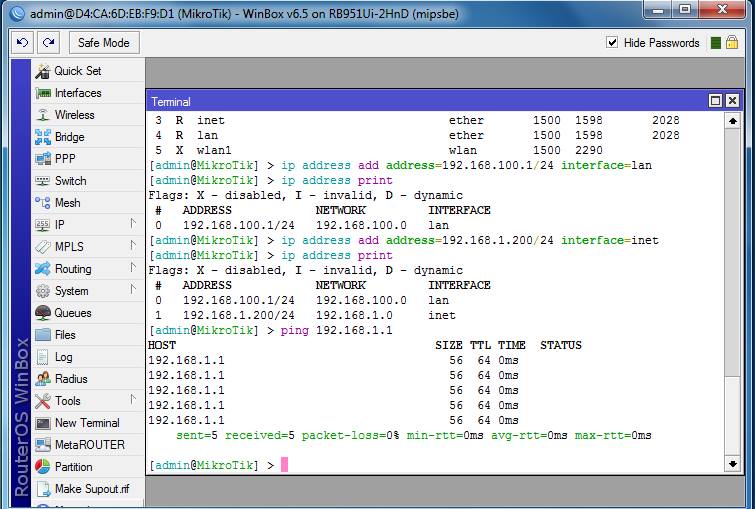Click the Terminal vertical scrollbar track
Viewport: 755px width, 509px height.
(x=732, y=292)
